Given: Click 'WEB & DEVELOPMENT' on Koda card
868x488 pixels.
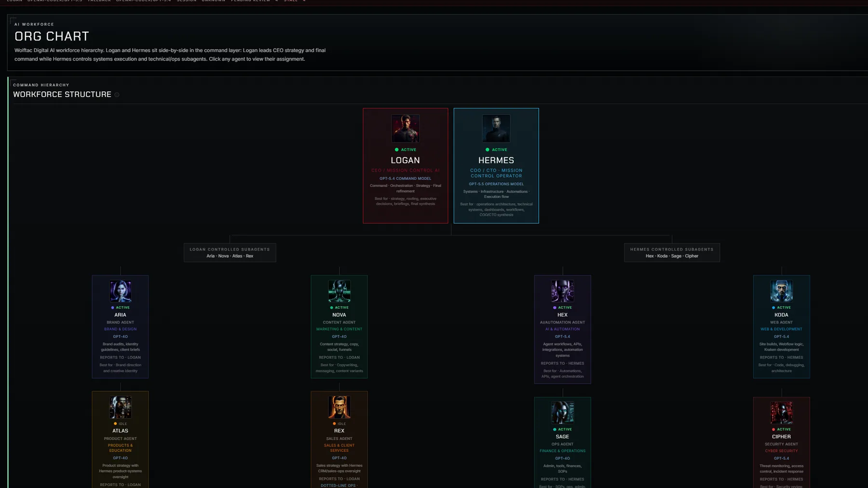Looking at the screenshot, I should coord(782,330).
